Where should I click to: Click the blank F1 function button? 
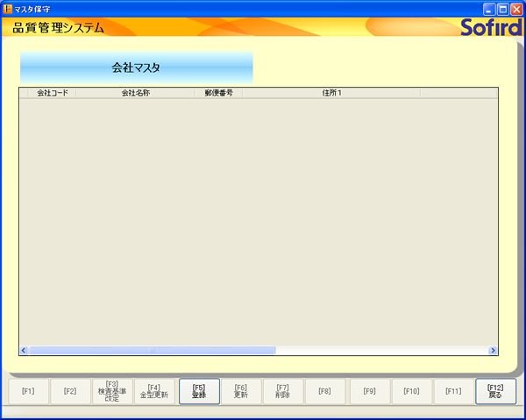28,391
